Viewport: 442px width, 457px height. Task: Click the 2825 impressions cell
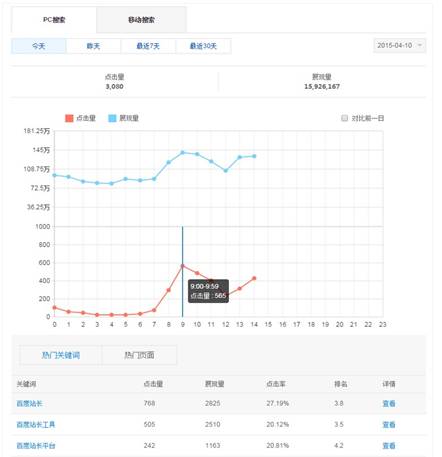click(x=212, y=403)
